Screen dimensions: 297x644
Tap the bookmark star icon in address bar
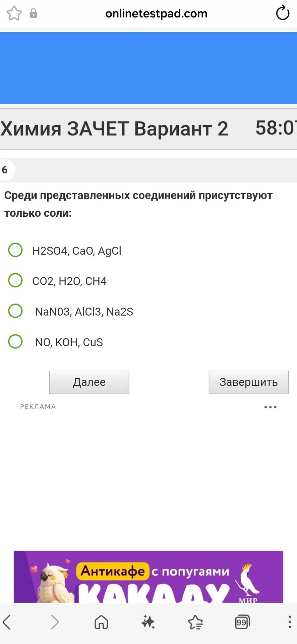point(14,14)
